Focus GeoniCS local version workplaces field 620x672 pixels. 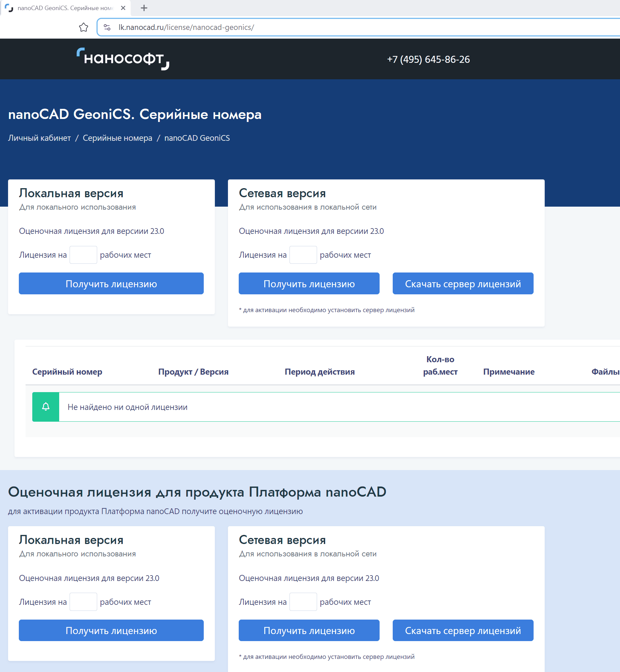(x=83, y=255)
